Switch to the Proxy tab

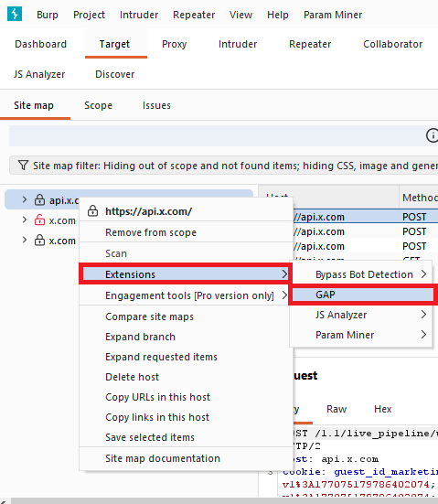click(174, 44)
